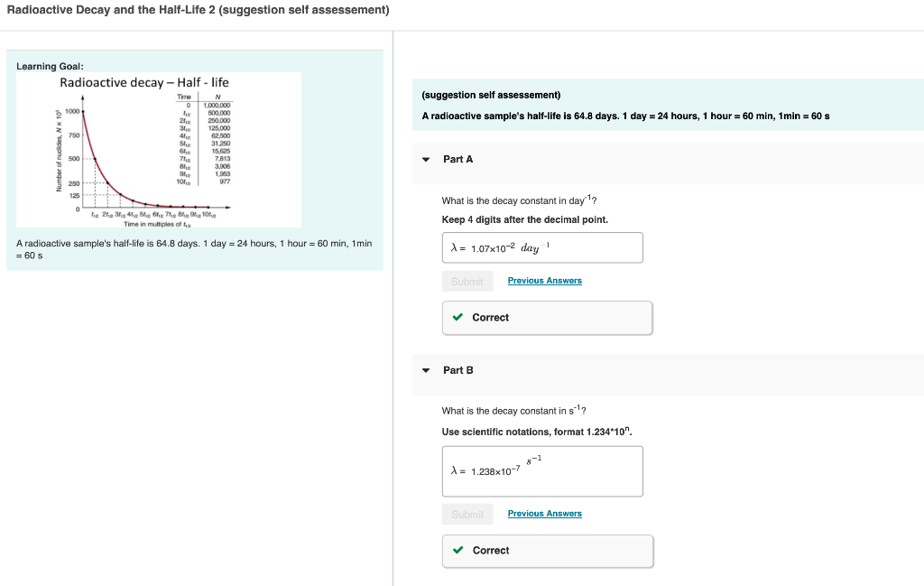Collapse the Part A section triangle

coord(426,159)
